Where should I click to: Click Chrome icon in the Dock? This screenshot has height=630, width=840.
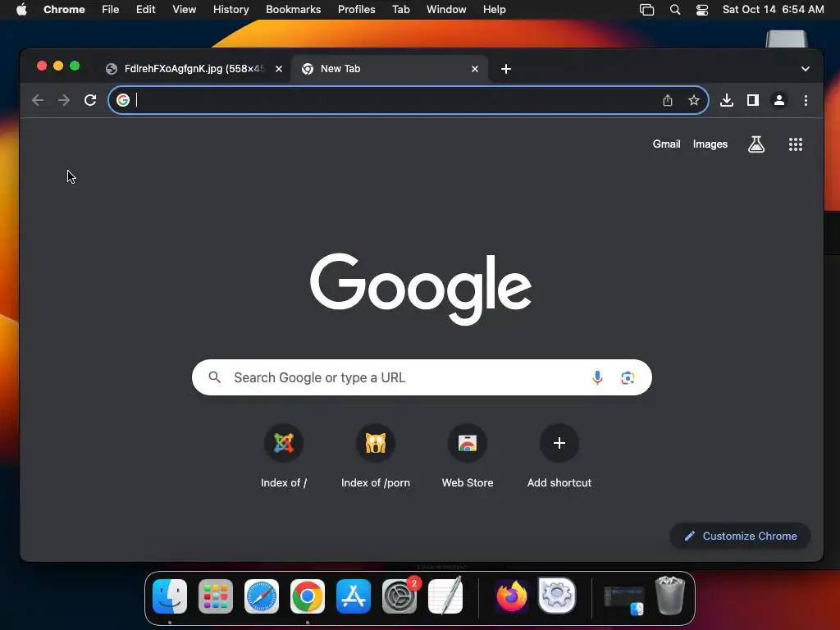coord(308,596)
